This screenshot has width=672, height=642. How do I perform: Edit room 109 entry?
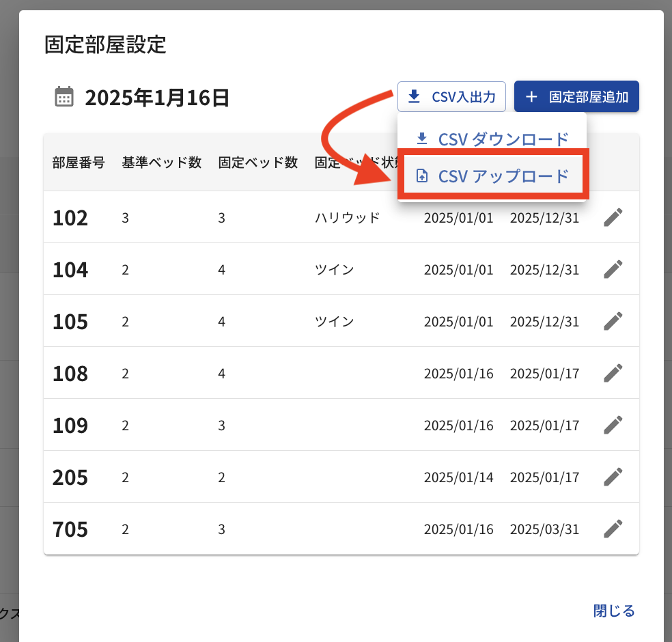[x=613, y=425]
